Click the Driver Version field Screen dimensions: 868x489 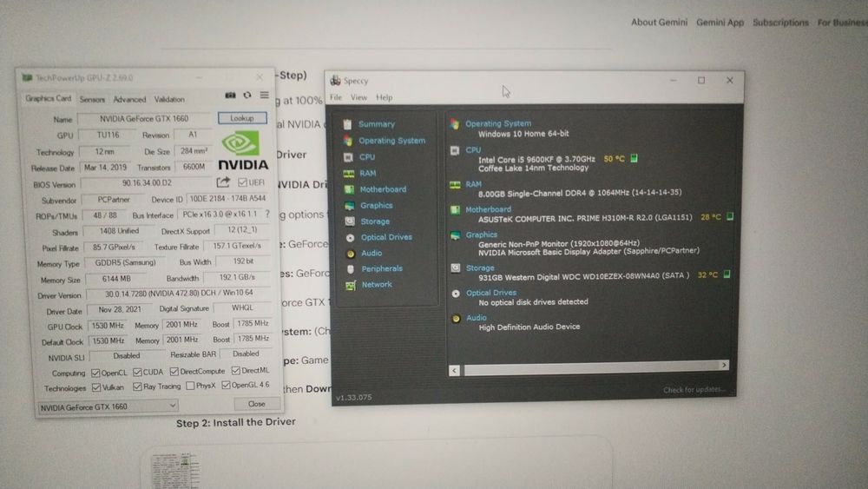coord(179,293)
